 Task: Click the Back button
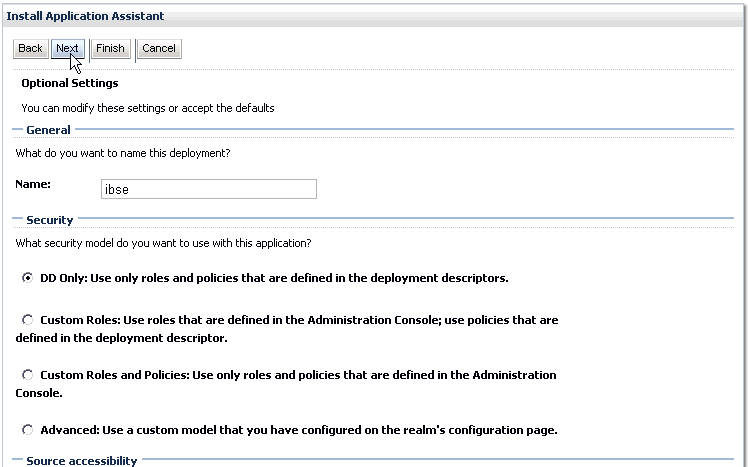(x=31, y=49)
